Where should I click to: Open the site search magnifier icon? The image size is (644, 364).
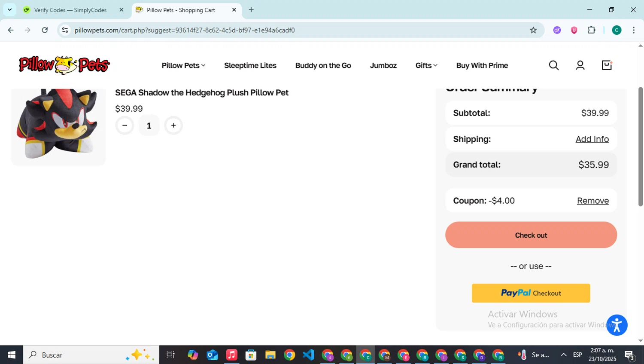click(x=554, y=65)
